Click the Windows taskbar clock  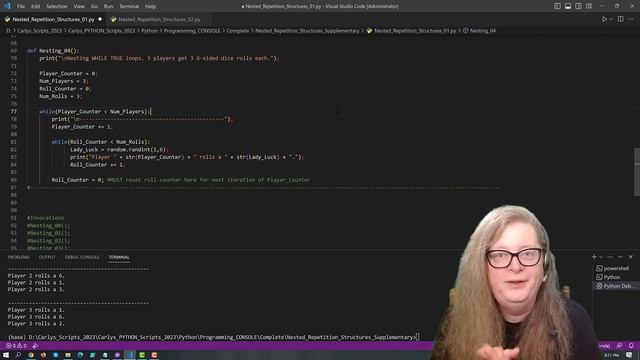point(611,356)
